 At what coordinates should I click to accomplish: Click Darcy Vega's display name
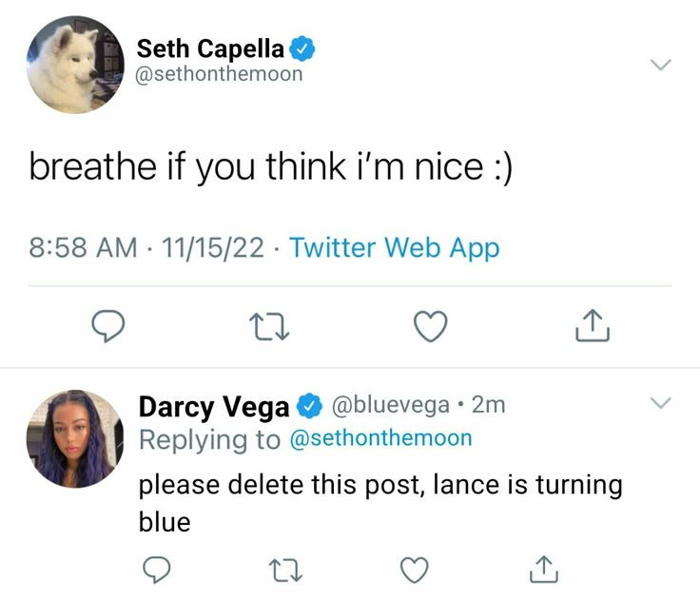click(214, 407)
